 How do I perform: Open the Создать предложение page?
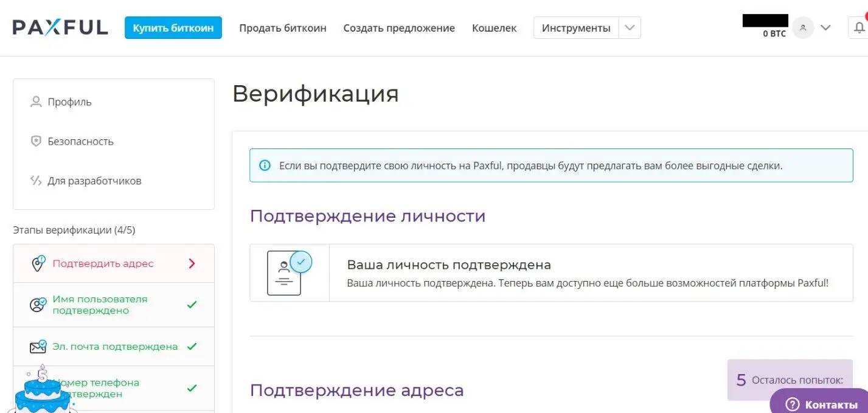click(399, 28)
